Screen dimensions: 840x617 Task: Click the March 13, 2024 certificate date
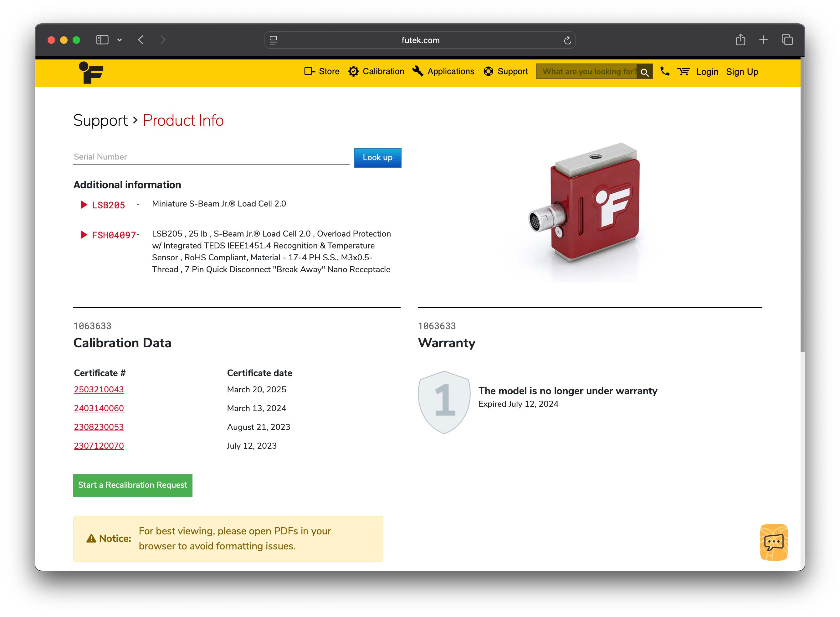257,408
